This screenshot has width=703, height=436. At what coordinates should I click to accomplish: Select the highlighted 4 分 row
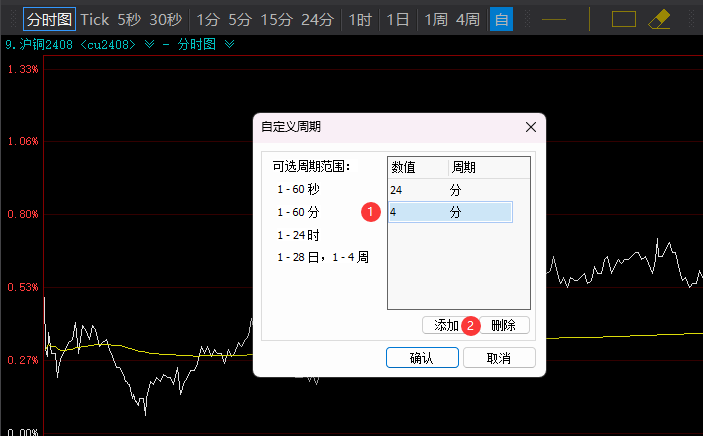(450, 212)
